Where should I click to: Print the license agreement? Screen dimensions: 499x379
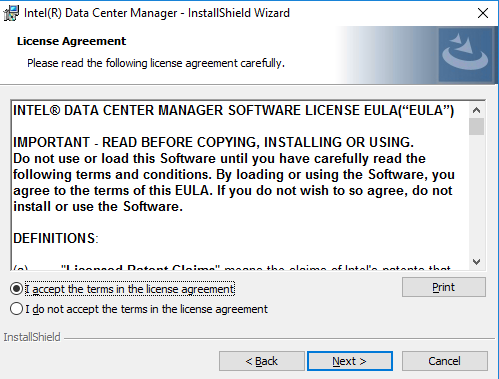444,287
